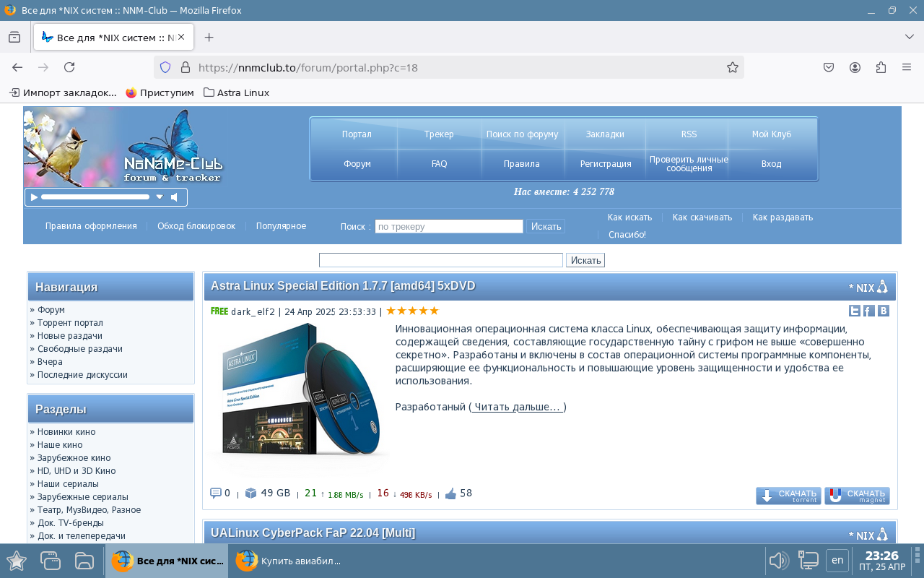Open comments bubble icon on Astra post
The image size is (924, 578).
point(215,493)
